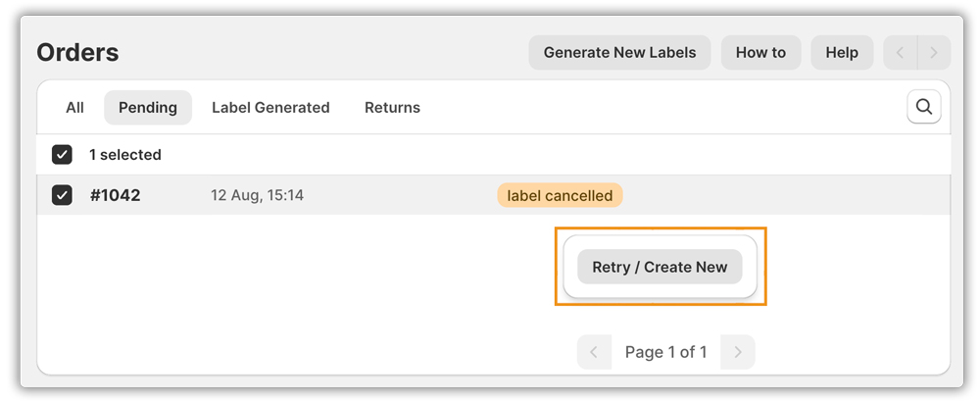Show the Returns tab
Image resolution: width=980 pixels, height=404 pixels.
point(392,108)
